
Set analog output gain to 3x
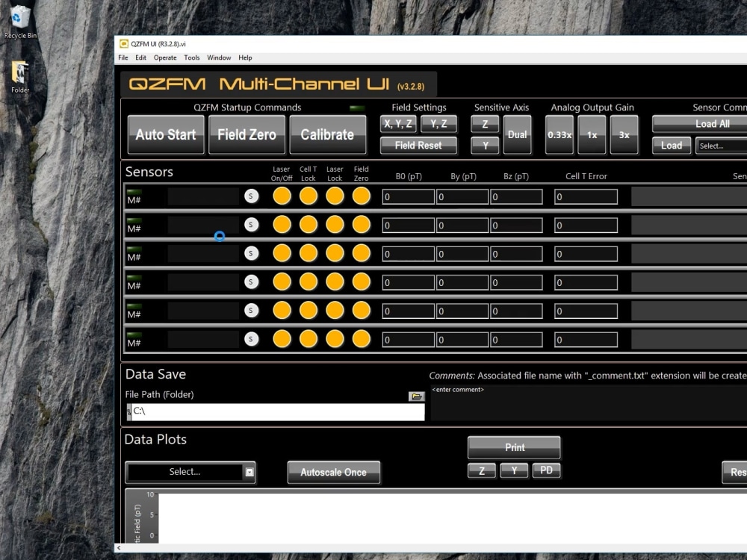point(624,134)
